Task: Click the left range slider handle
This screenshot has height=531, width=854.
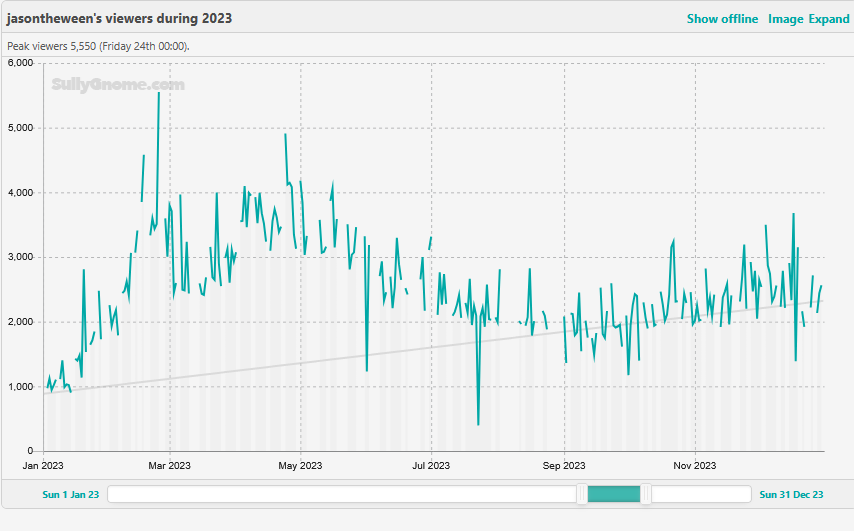Action: (x=582, y=494)
